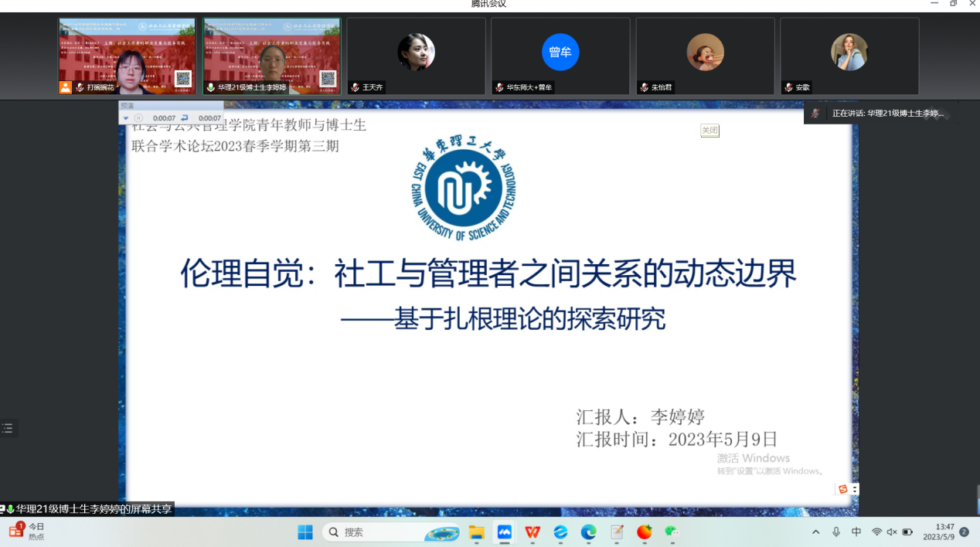Toggle the taskbar microphone tray icon
This screenshot has height=547, width=980.
pyautogui.click(x=836, y=532)
